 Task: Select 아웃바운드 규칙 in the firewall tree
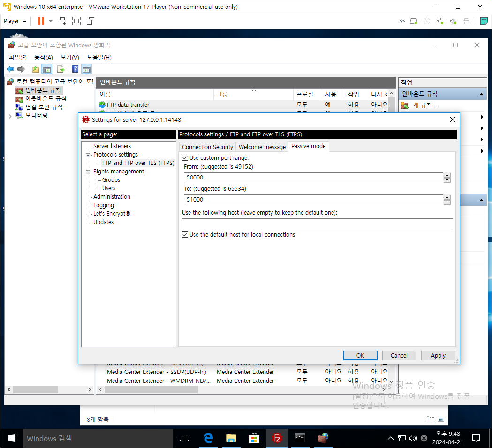click(x=45, y=98)
